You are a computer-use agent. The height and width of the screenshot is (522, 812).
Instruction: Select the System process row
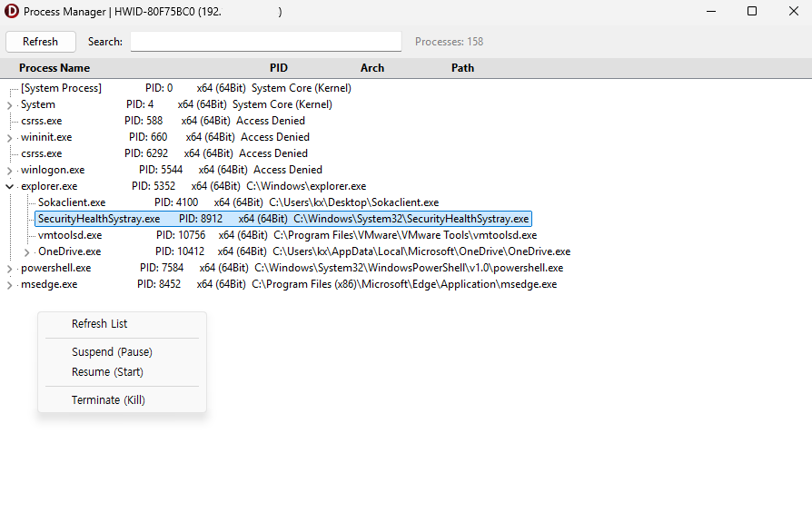tap(176, 104)
